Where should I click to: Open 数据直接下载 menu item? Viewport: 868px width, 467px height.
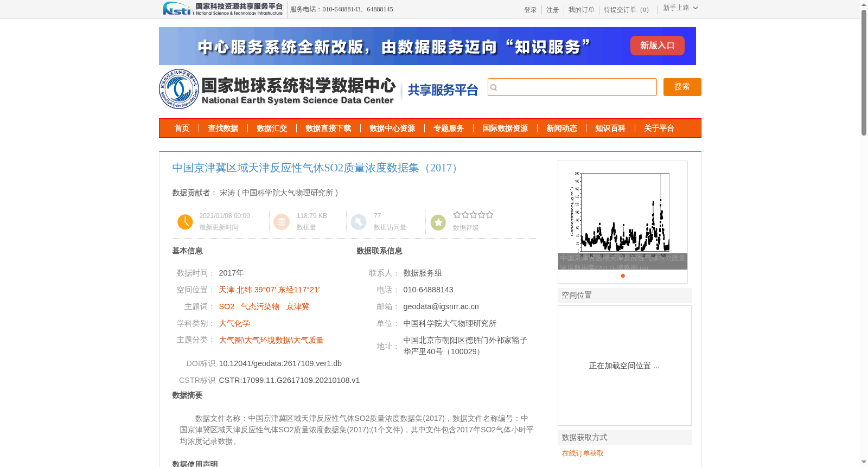coord(328,129)
